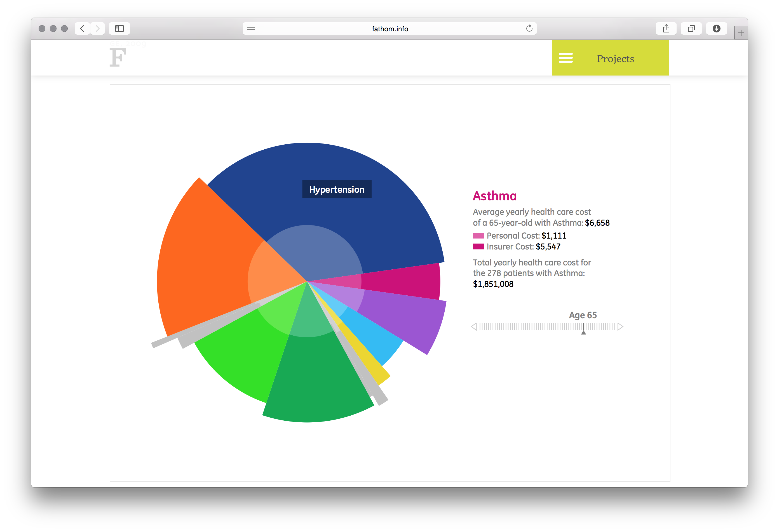Toggle the Safari sidebar icon
Screen dimensions: 779x532
coord(119,29)
